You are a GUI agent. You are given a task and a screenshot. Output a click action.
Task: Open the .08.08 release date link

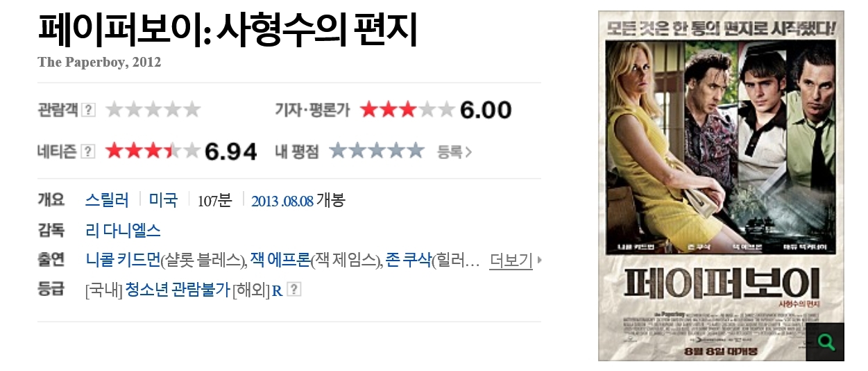[x=298, y=201]
